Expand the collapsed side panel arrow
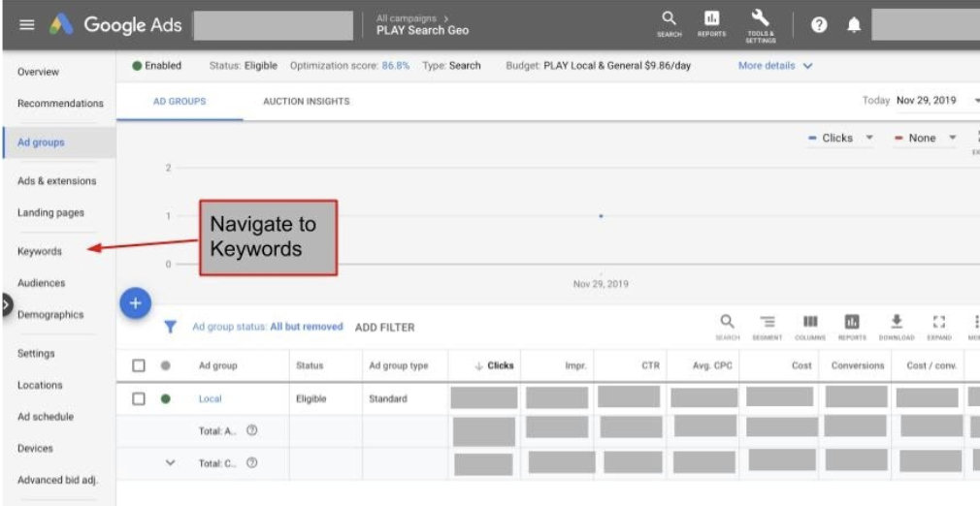The height and width of the screenshot is (506, 980). click(x=6, y=304)
